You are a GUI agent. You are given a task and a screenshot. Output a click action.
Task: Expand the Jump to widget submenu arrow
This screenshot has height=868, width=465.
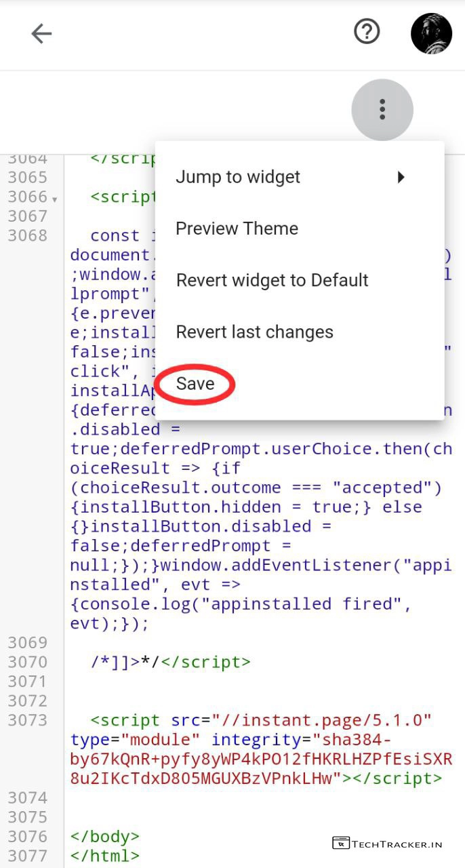(x=401, y=177)
